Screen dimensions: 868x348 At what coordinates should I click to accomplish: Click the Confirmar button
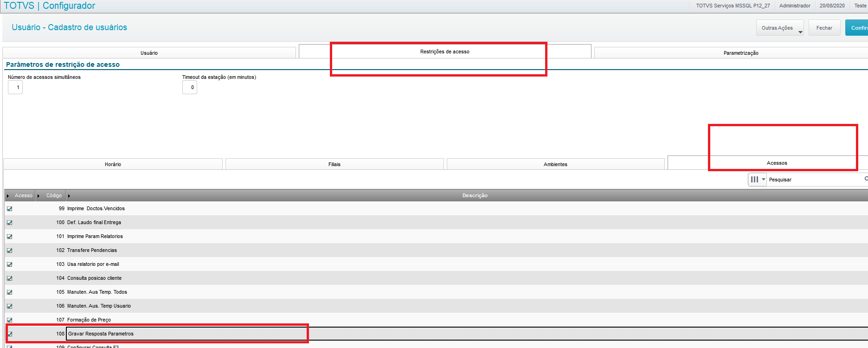(x=857, y=28)
